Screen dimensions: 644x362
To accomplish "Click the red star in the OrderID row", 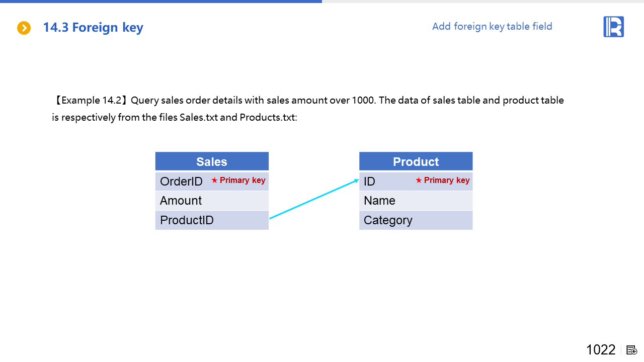I will point(214,180).
